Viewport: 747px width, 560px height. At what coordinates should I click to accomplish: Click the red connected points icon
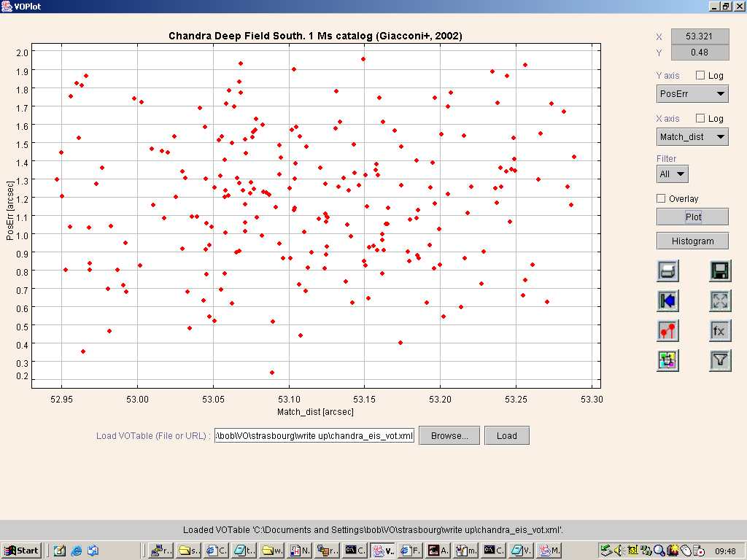point(667,330)
